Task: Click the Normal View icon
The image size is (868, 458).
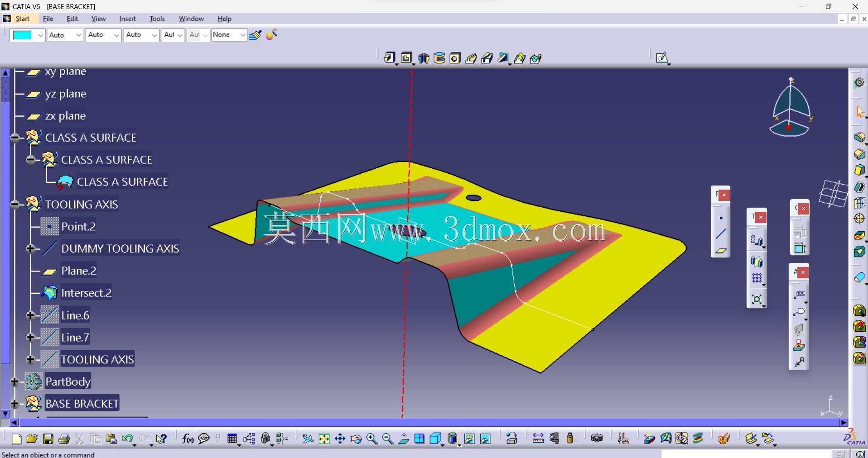Action: (404, 439)
